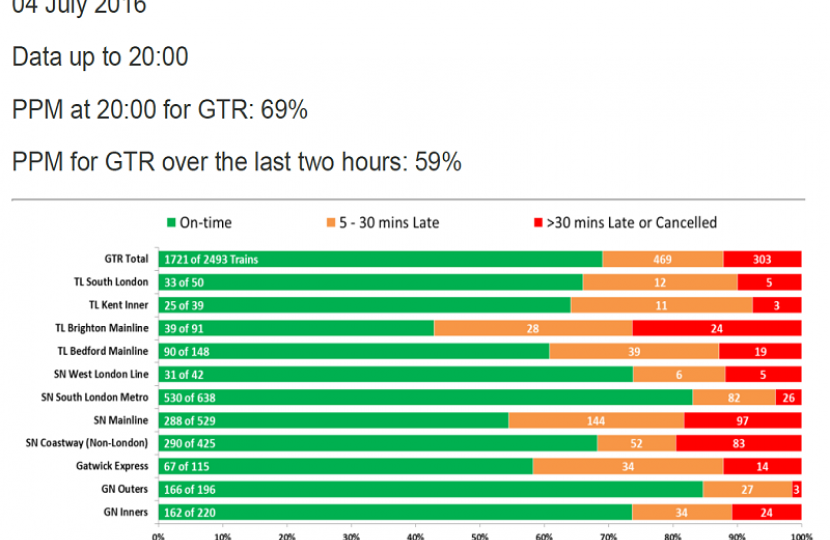Click the orange 469 segment in GTR Total
Screen dimensions: 830x540
coord(662,259)
